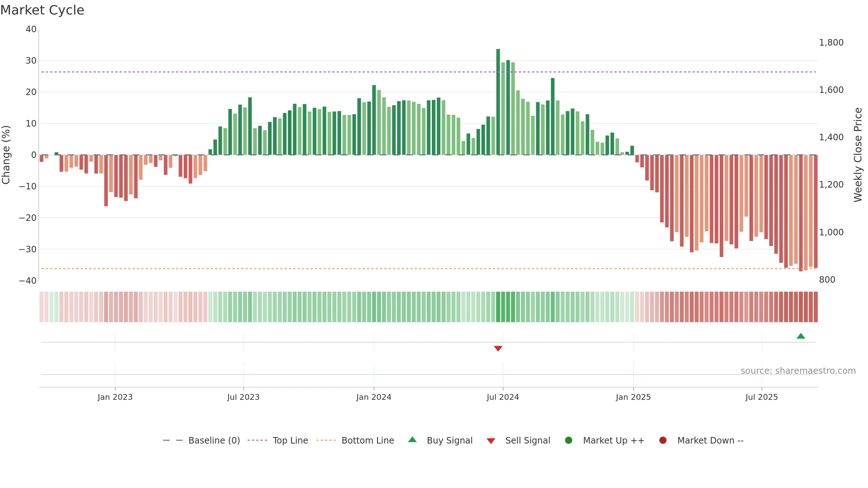The image size is (868, 488).
Task: Click the green buy signal triangle marker
Action: 801,336
